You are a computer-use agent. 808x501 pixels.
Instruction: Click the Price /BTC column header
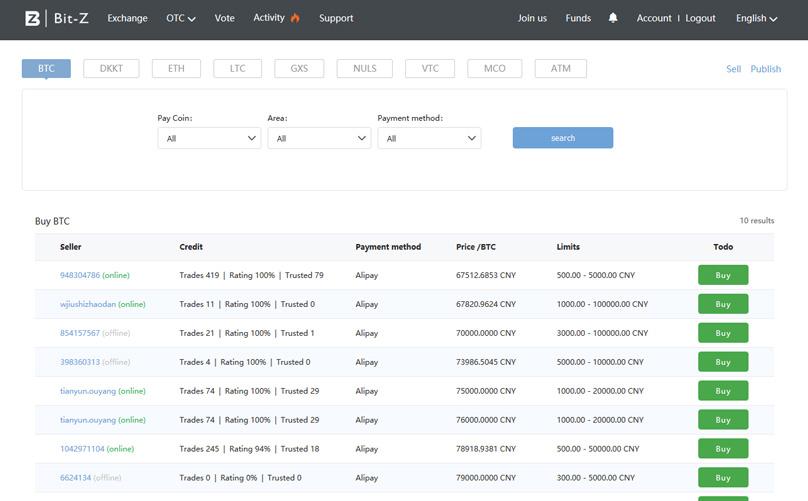tap(476, 247)
